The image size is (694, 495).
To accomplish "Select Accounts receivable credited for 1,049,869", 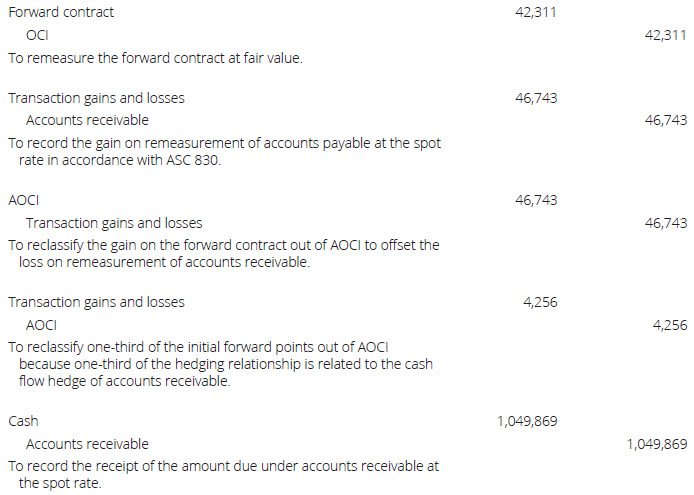I will (87, 444).
